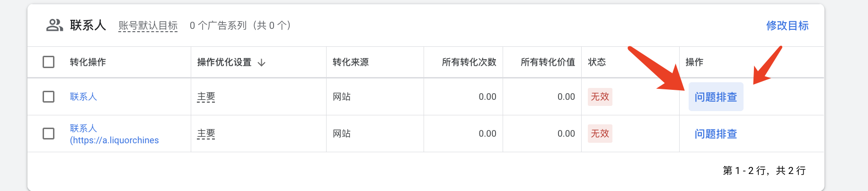This screenshot has width=868, height=191.
Task: Click the first row's 无效 status badge
Action: (600, 97)
